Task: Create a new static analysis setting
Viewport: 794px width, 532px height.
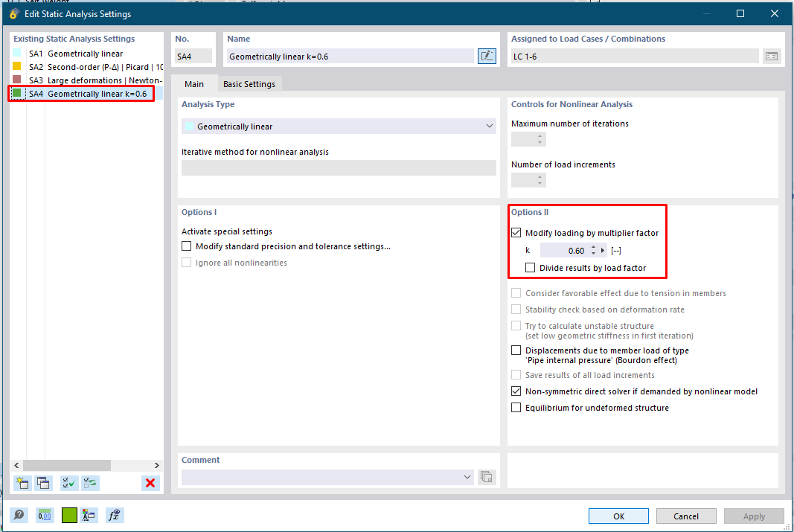Action: [22, 483]
